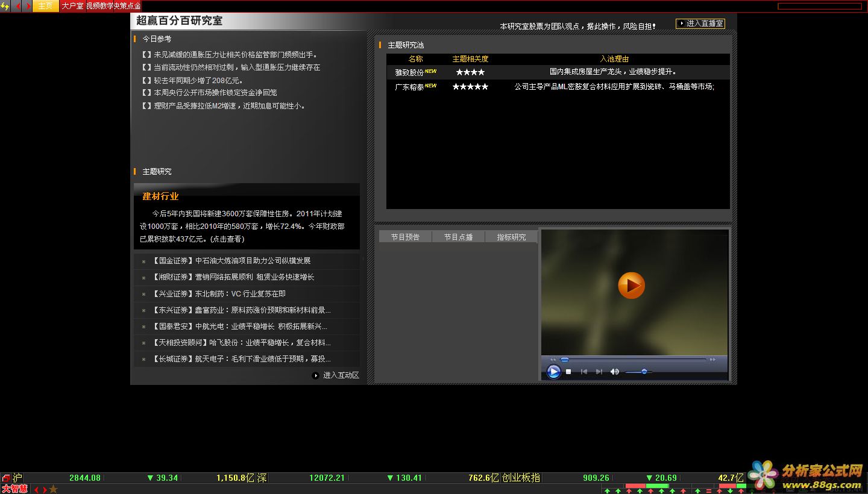This screenshot has width=868, height=494.
Task: Click the red-green ratio bar below 20.69
Action: click(x=647, y=486)
